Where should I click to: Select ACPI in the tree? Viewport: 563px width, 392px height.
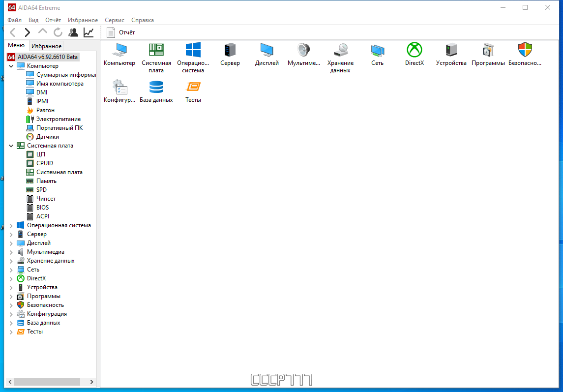click(38, 216)
